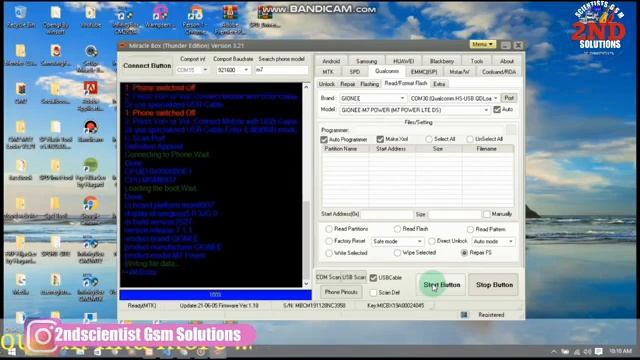
Task: Click the small icon next to Registered
Action: (464, 315)
